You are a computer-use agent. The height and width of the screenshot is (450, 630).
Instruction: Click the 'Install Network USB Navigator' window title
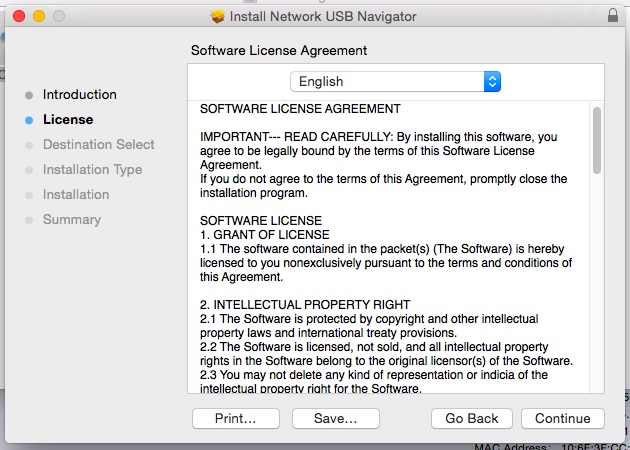coord(323,16)
